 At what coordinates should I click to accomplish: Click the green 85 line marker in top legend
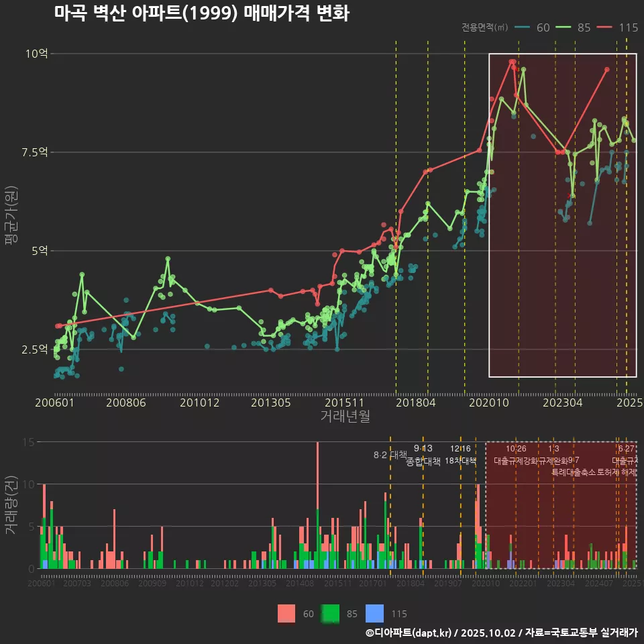click(564, 28)
